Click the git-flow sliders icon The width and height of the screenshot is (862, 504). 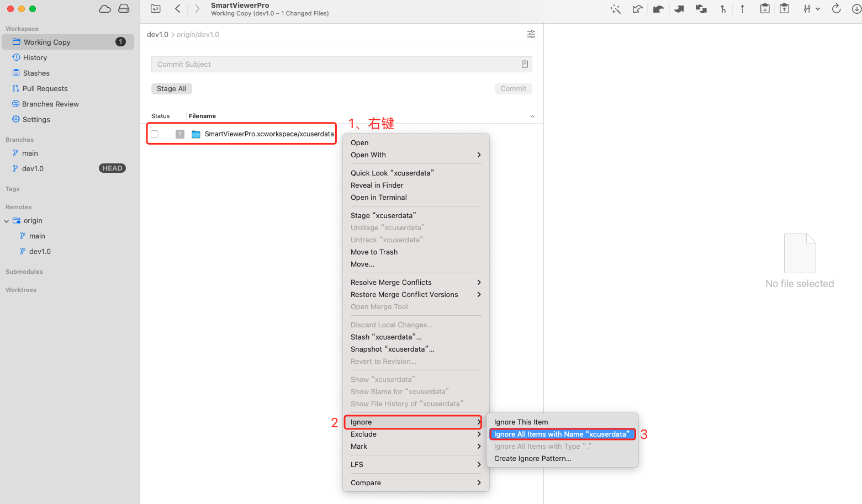807,9
